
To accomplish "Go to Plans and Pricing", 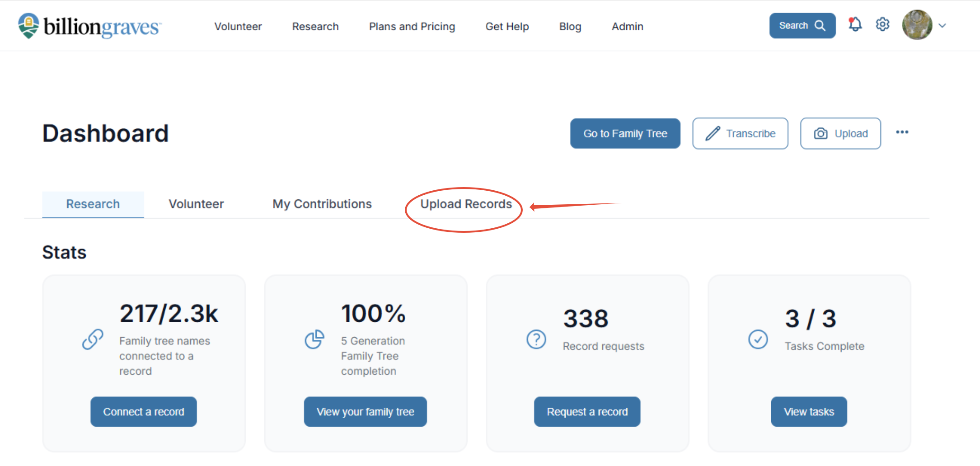I will tap(412, 27).
